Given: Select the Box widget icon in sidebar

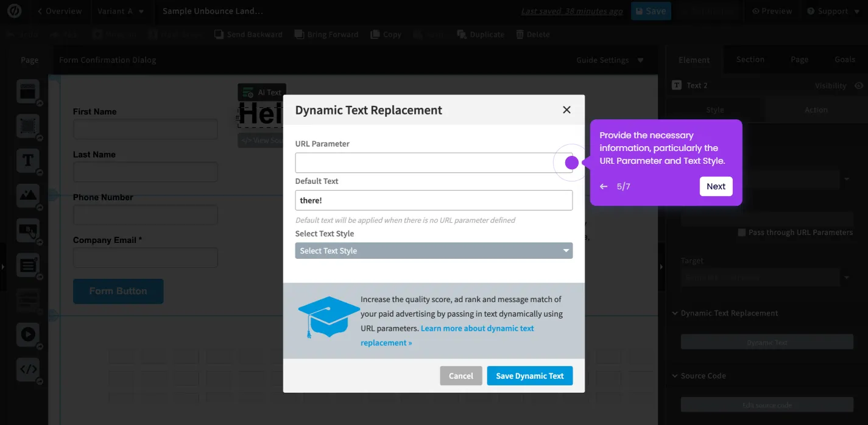Looking at the screenshot, I should pyautogui.click(x=28, y=126).
